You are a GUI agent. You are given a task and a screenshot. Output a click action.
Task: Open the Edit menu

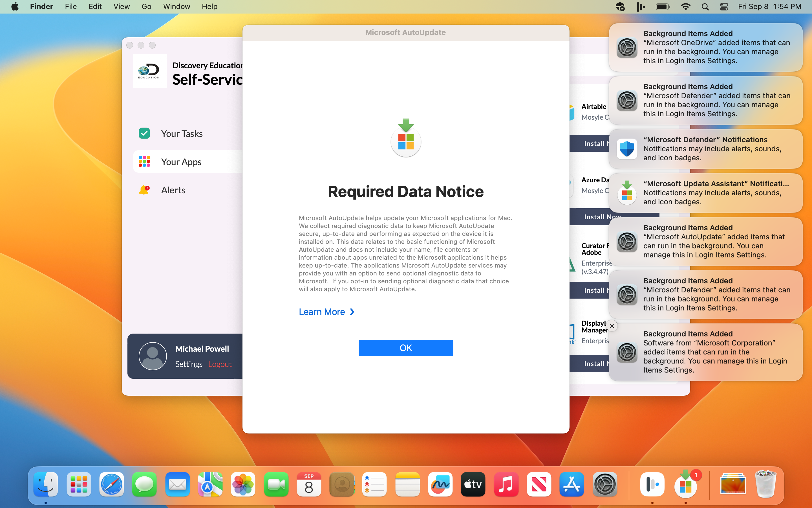tap(95, 7)
